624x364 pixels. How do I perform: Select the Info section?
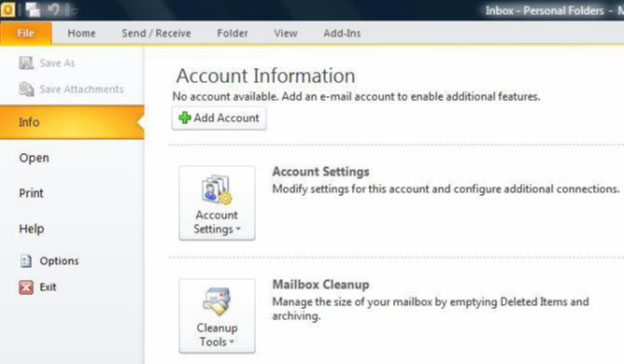tap(72, 122)
